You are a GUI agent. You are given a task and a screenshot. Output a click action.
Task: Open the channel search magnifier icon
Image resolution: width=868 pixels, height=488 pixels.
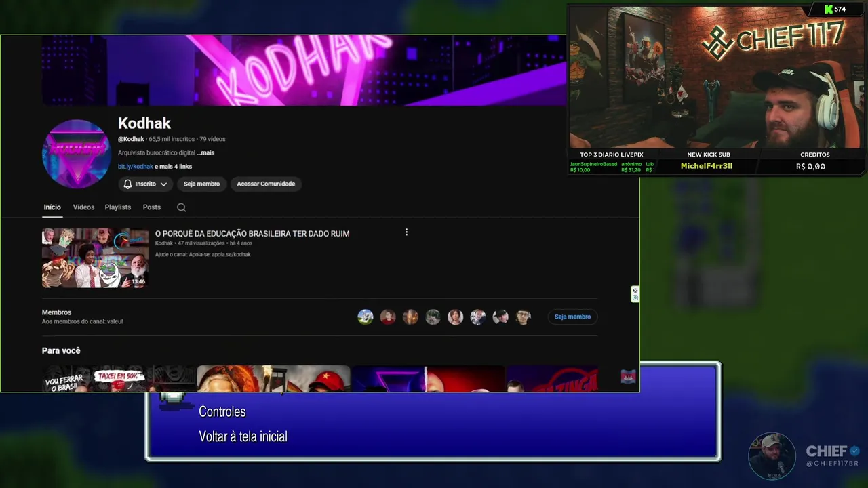pos(181,207)
